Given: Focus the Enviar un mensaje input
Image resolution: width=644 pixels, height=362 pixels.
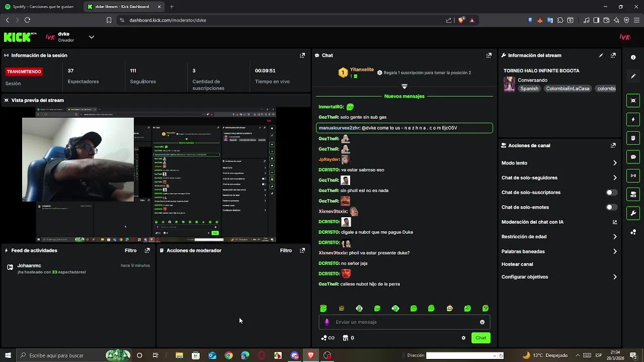Looking at the screenshot, I should (x=404, y=322).
